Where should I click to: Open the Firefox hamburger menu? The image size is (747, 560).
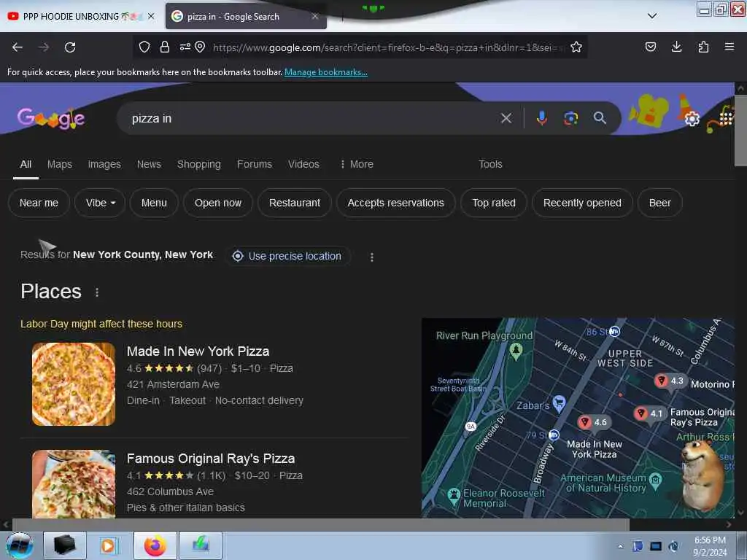[729, 47]
